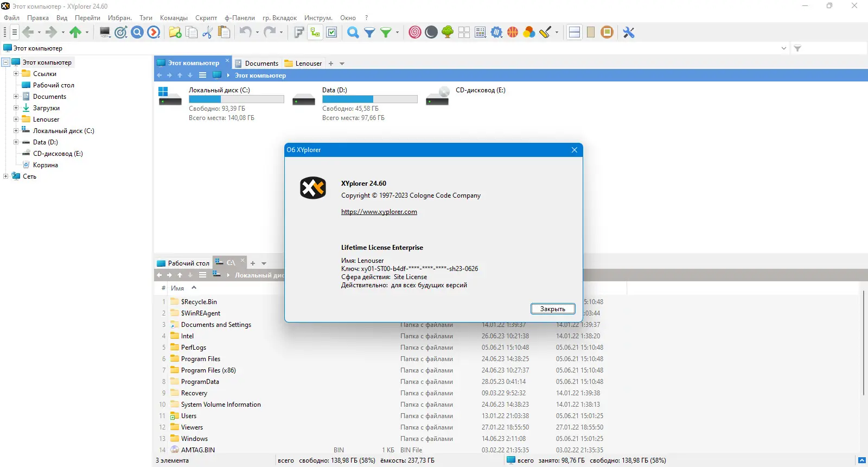This screenshot has height=467, width=868.
Task: Expand the 'Сеть' tree node
Action: [x=6, y=176]
